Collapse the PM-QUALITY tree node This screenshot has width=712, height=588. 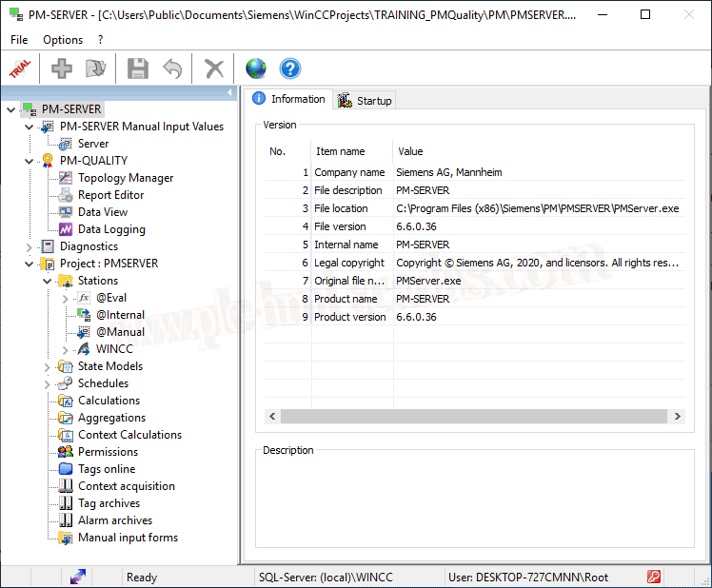[x=30, y=161]
